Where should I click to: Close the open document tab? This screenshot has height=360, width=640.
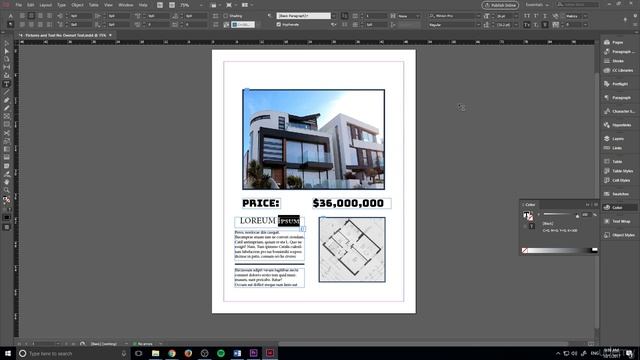110,36
